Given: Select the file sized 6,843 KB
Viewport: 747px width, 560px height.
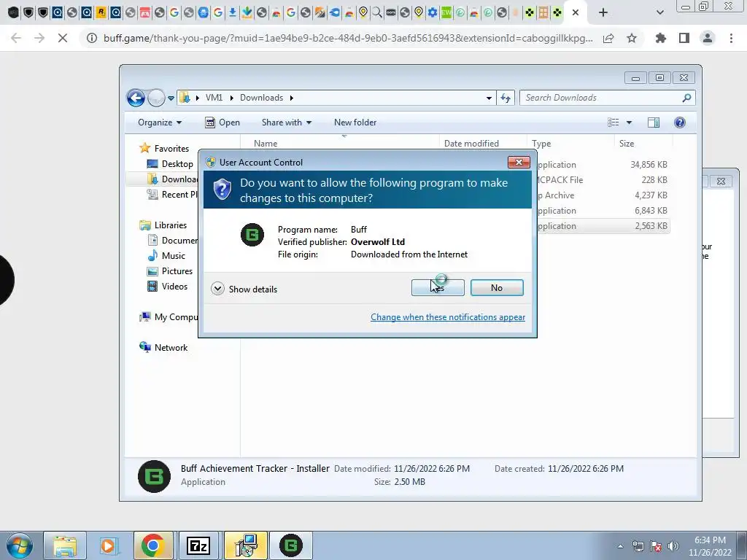Looking at the screenshot, I should [x=603, y=211].
